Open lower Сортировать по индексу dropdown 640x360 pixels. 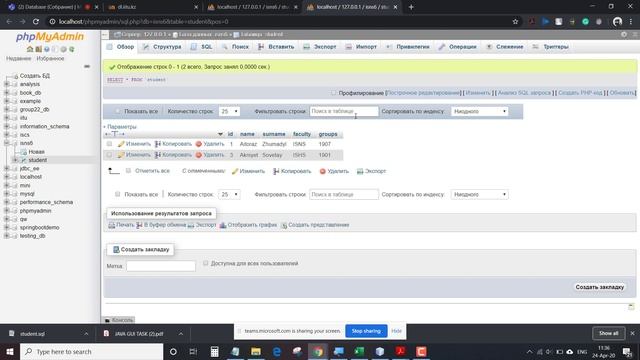[480, 194]
